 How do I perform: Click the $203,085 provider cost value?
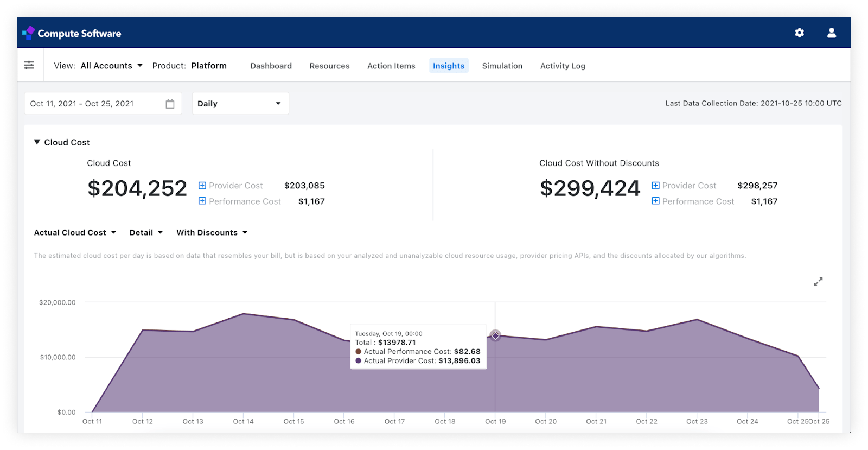click(x=304, y=186)
